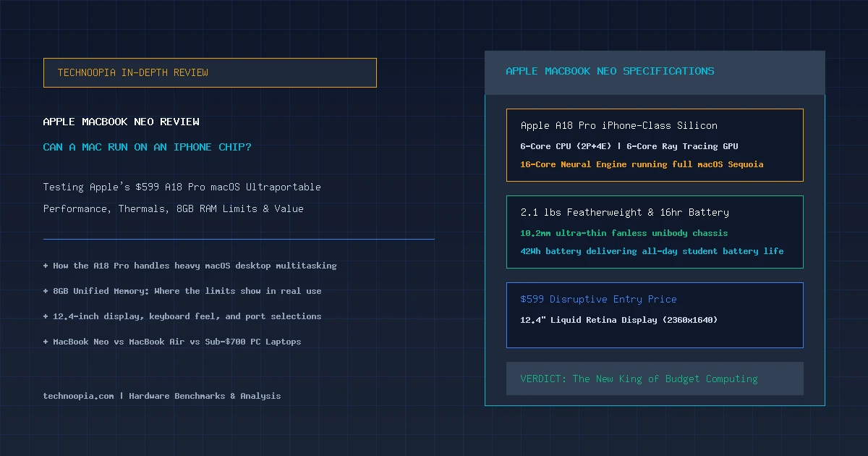Open the technoopia.com footer link
Image resolution: width=868 pixels, height=456 pixels.
point(79,396)
